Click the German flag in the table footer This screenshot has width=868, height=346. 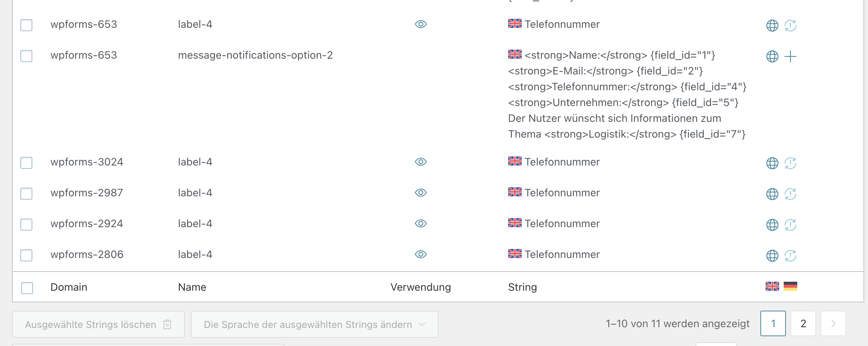790,286
